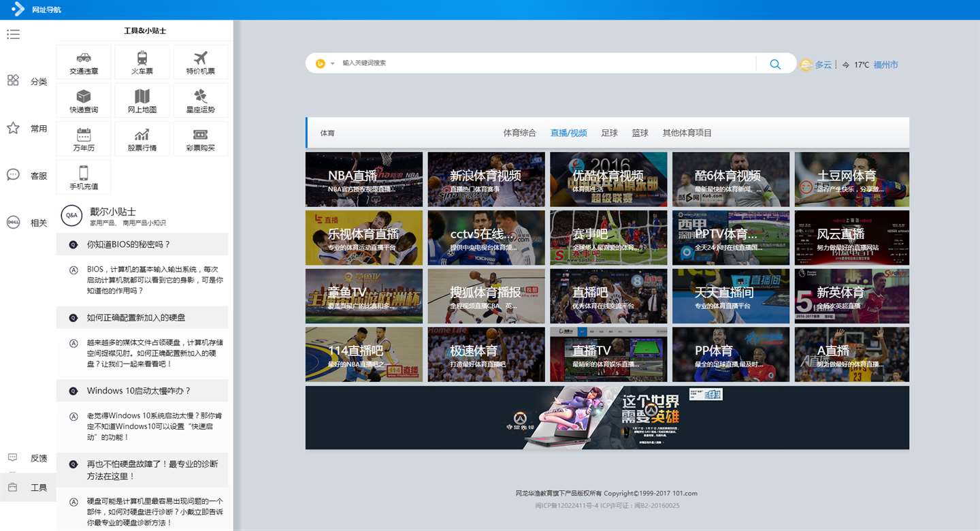Open the A直播 card
This screenshot has height=531, width=980.
pyautogui.click(x=852, y=355)
